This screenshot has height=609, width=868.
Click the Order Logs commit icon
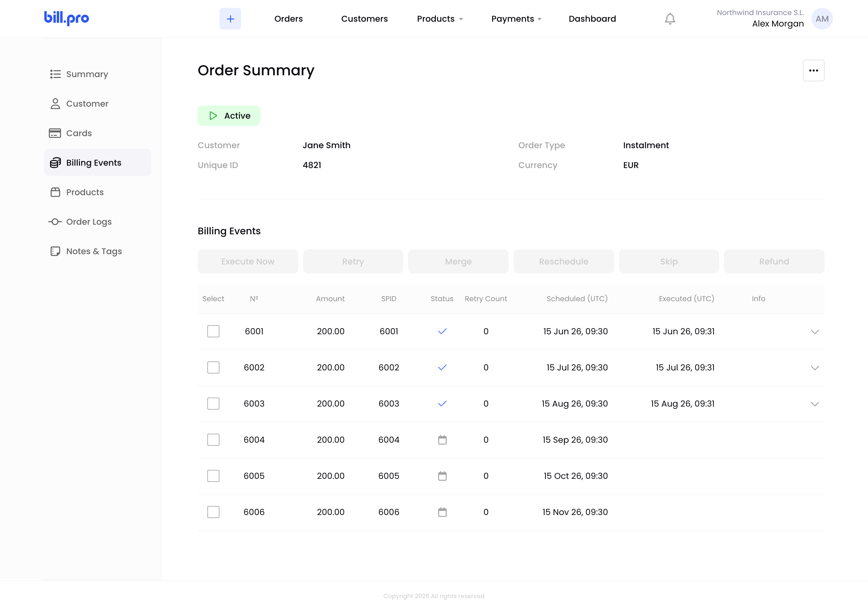(x=55, y=222)
